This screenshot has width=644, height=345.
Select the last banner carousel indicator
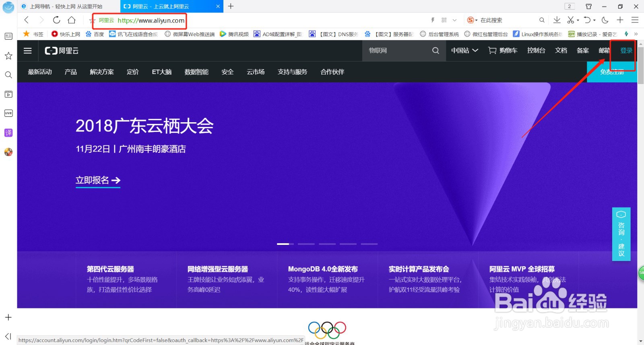click(369, 244)
